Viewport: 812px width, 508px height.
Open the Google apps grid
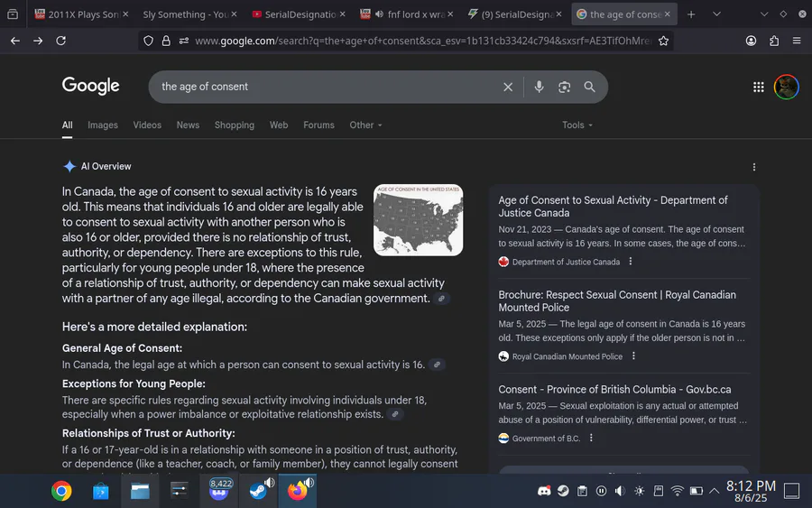click(759, 87)
